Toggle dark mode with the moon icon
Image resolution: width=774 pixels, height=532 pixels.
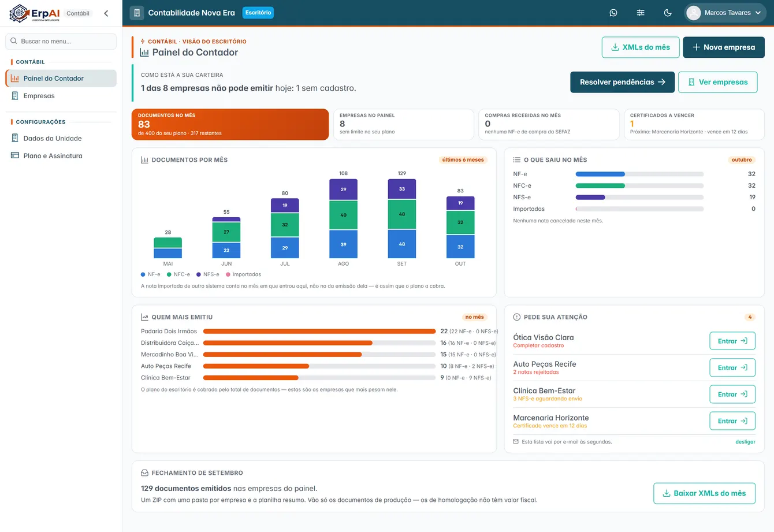point(668,13)
